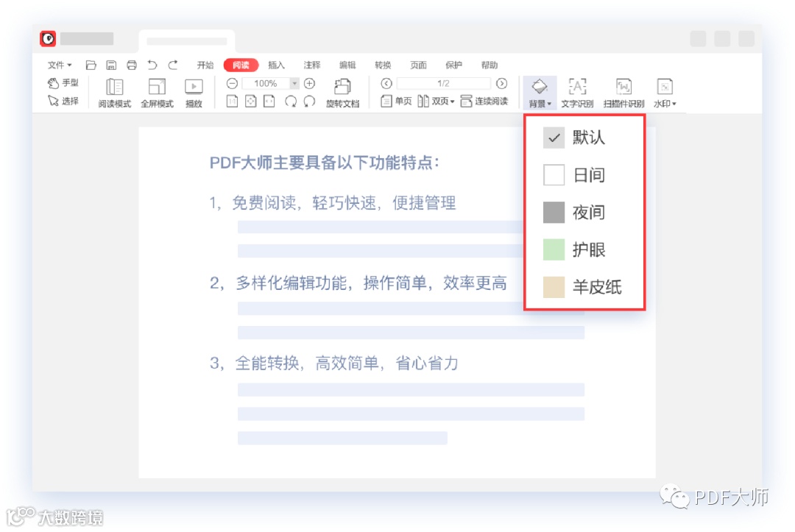Screen dimensions: 795x532
Task: Click the print icon
Action: [132, 65]
